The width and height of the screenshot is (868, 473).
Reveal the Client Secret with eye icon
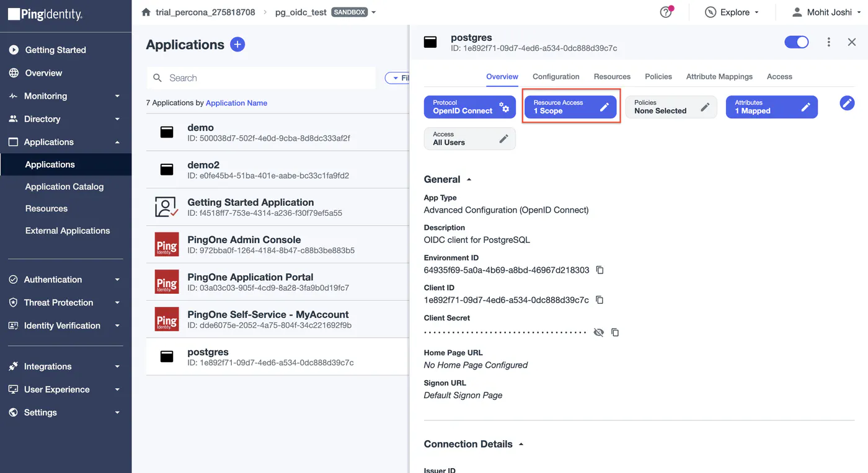(x=598, y=332)
